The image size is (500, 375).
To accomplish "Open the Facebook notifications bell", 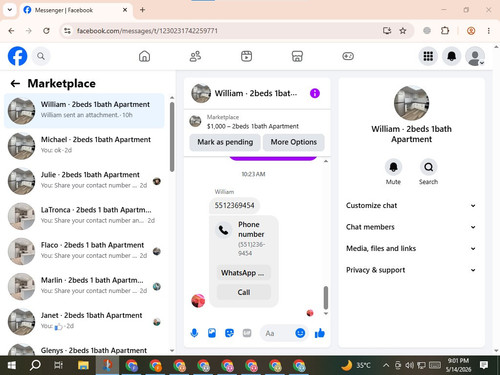I will coord(451,56).
